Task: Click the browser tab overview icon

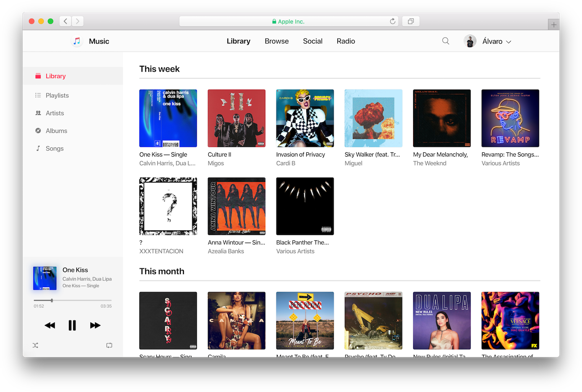Action: pos(411,21)
